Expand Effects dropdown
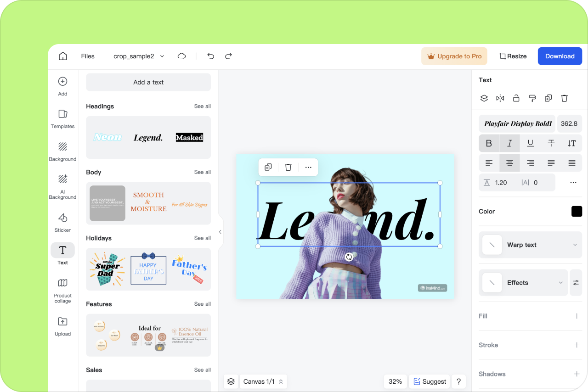The height and width of the screenshot is (392, 588). pos(523,283)
